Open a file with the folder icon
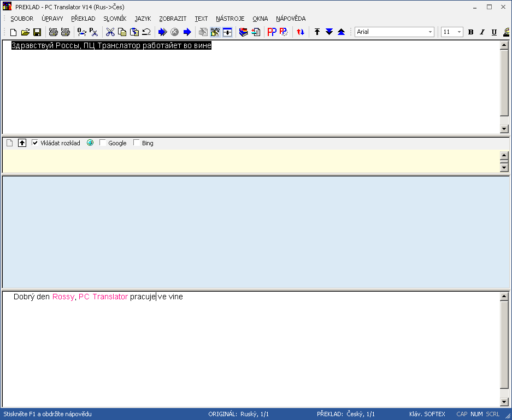The width and height of the screenshot is (512, 420). [x=25, y=32]
